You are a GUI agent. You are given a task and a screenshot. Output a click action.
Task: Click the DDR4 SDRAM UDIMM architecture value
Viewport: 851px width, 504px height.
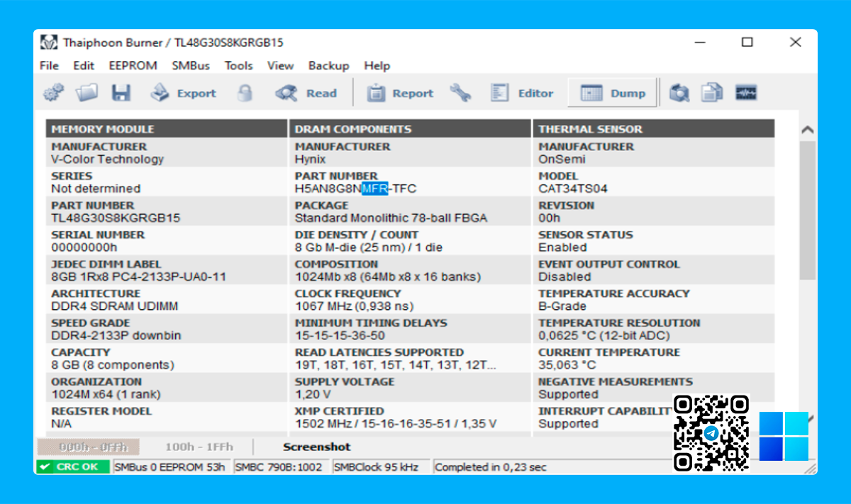(114, 306)
